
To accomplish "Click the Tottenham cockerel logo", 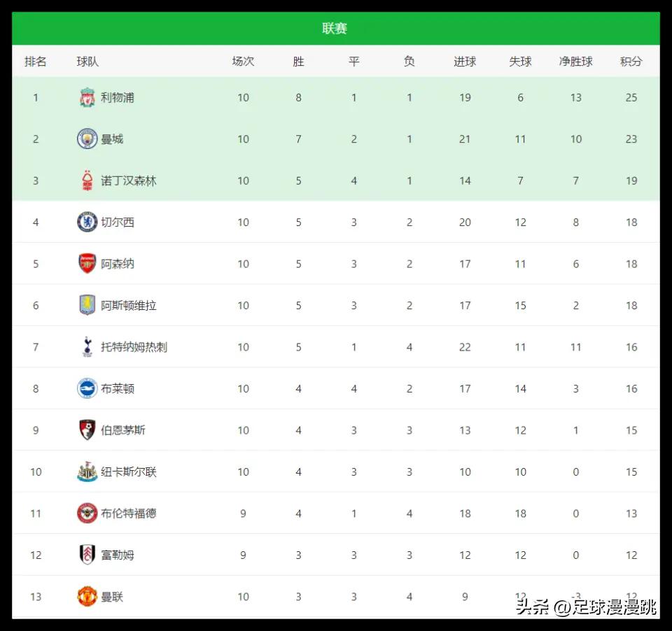I will click(87, 346).
